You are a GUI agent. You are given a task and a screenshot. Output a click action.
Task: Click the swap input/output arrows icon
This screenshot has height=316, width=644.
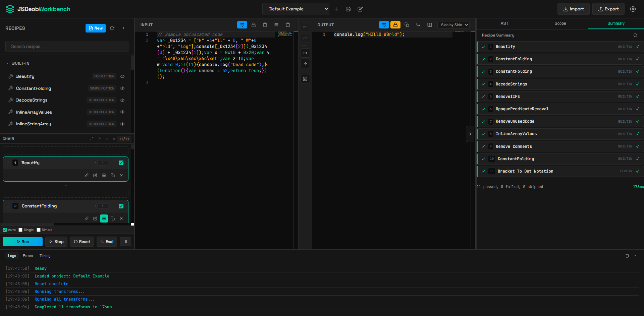point(305,53)
